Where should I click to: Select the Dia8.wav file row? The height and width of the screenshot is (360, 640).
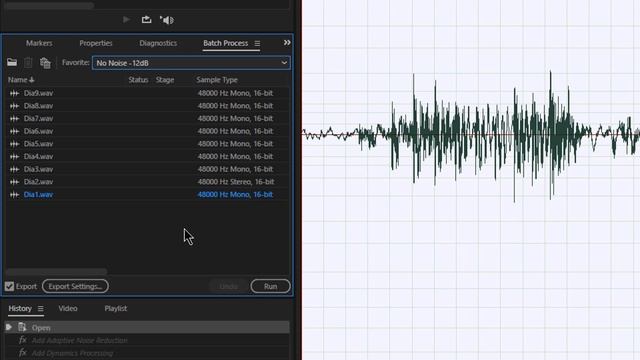click(x=147, y=106)
